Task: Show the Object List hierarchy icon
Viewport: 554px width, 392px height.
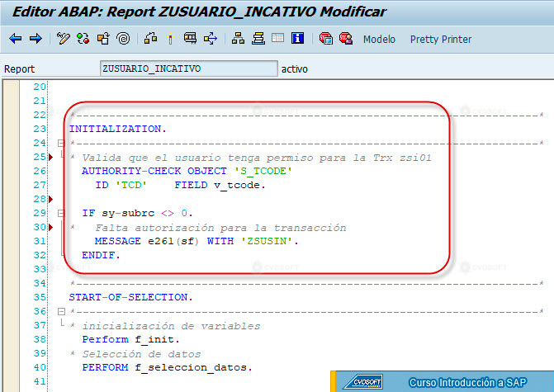Action: click(238, 38)
